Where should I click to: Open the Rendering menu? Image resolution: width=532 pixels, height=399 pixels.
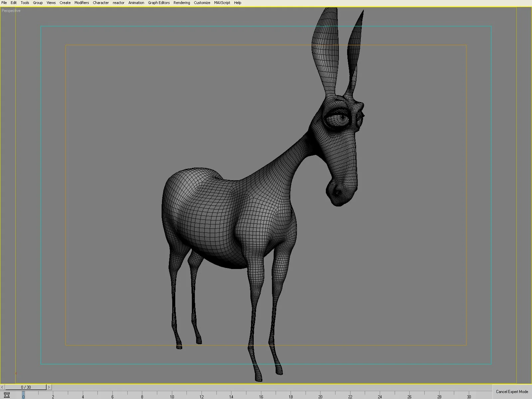[x=182, y=3]
